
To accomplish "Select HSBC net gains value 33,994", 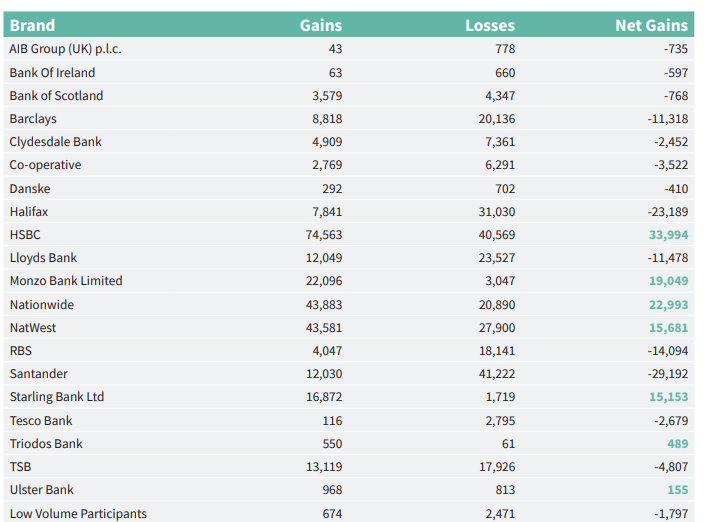I will pos(668,234).
